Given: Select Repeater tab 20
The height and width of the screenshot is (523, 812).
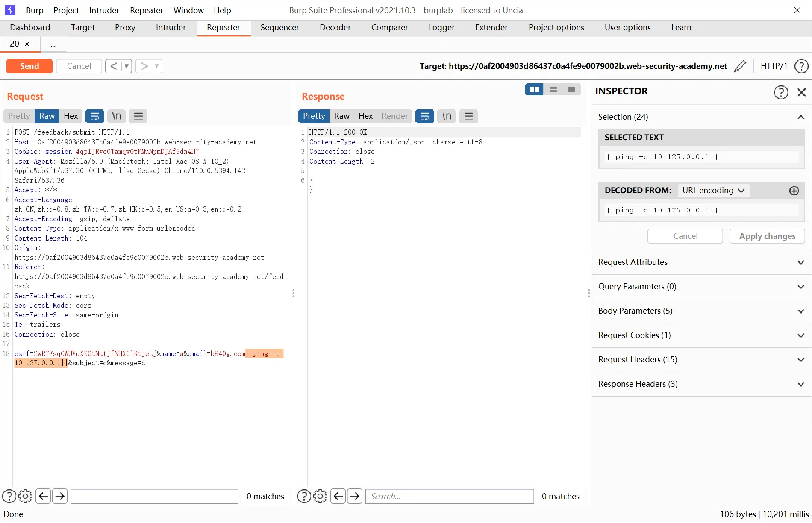Looking at the screenshot, I should 15,44.
